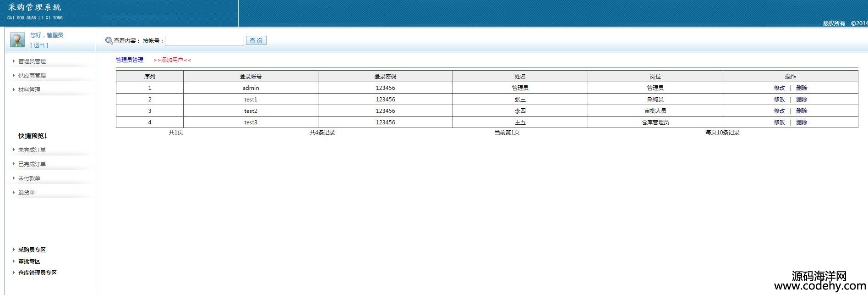Viewport: 868px width, 295px height.
Task: Log out via the 退出 link
Action: pos(39,45)
